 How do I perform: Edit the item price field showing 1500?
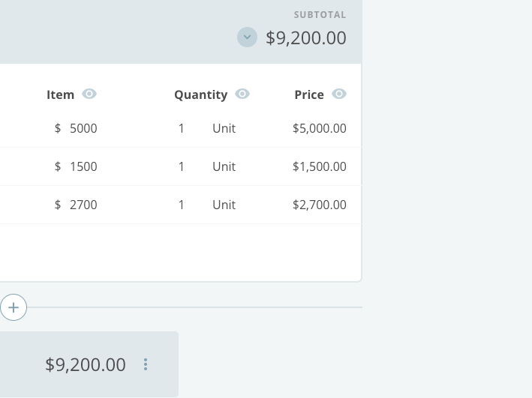pos(83,166)
